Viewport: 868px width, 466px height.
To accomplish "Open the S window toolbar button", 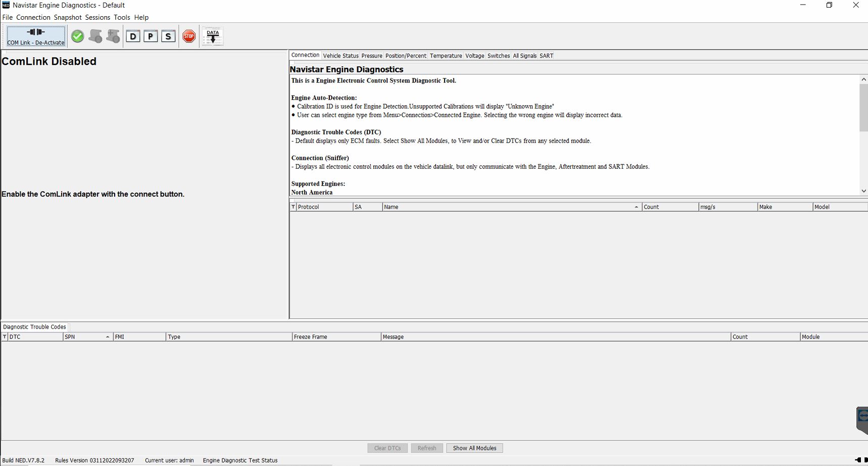I will click(168, 36).
